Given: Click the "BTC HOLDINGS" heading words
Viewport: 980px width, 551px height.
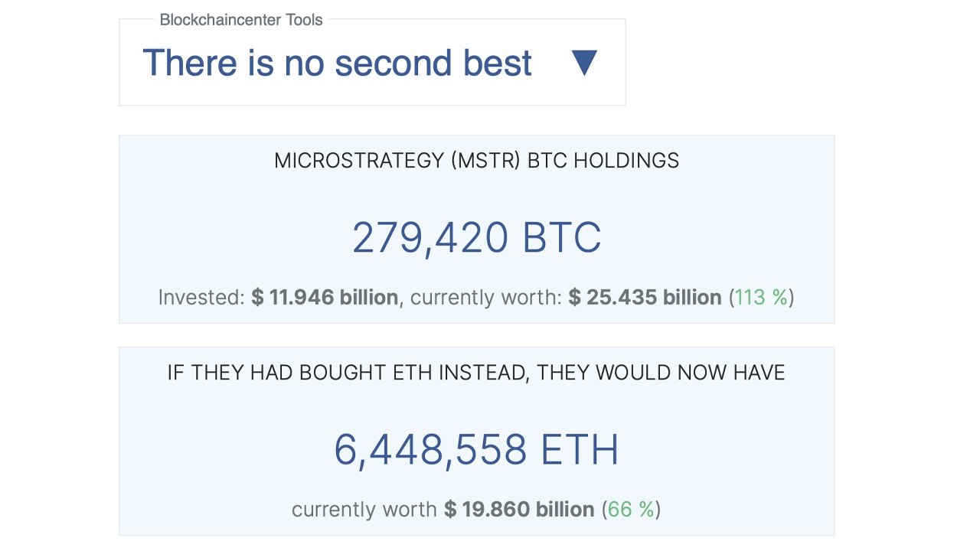Looking at the screenshot, I should 603,161.
